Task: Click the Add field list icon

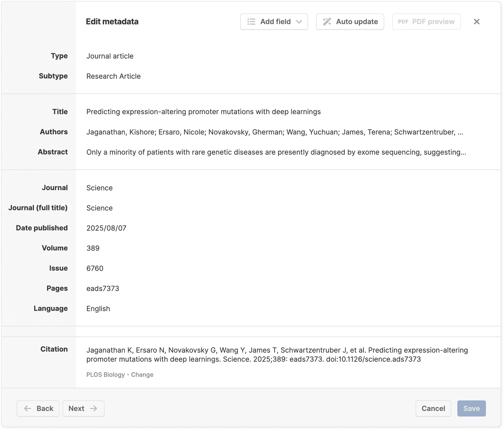Action: click(251, 22)
